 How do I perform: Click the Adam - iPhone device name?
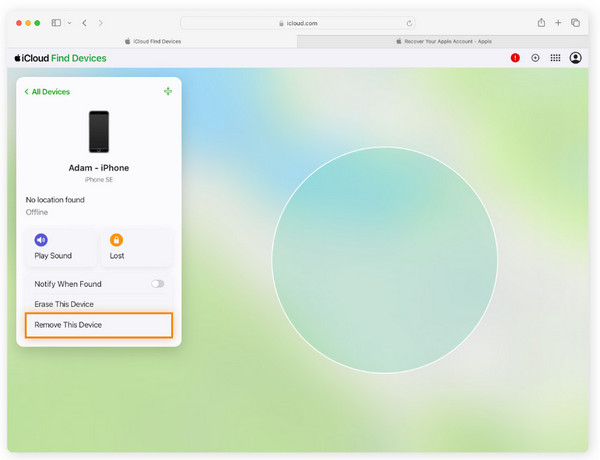99,168
